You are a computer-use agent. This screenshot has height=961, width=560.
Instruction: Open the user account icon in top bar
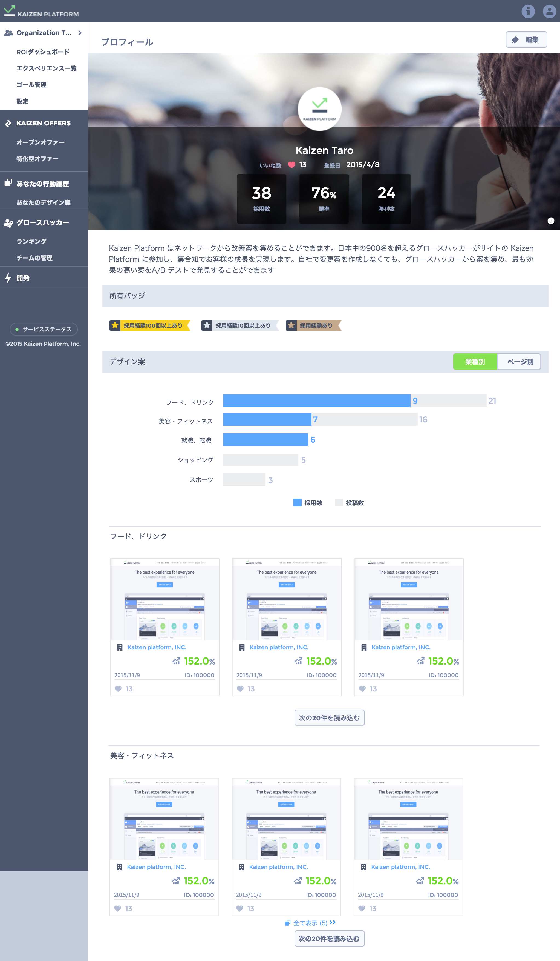click(x=549, y=11)
